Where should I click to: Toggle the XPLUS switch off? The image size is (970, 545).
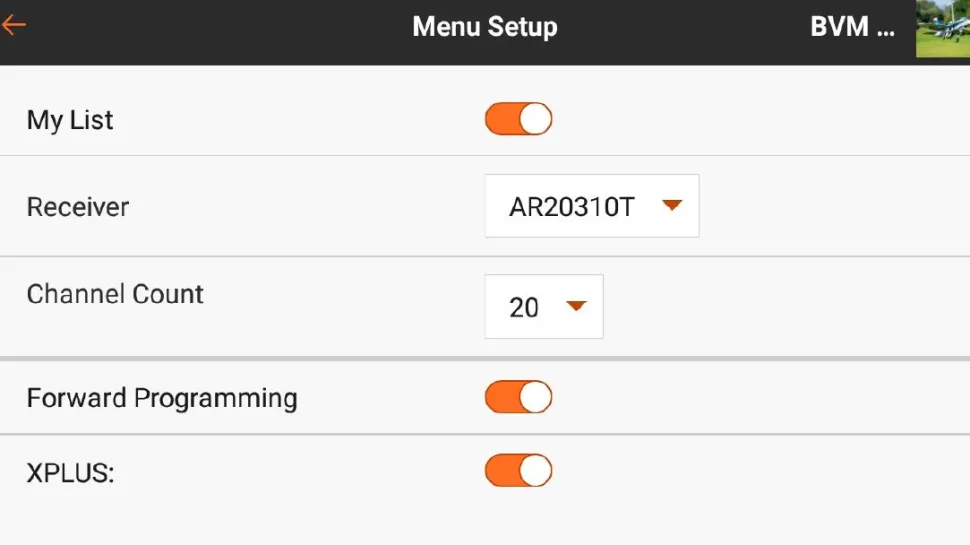coord(518,470)
